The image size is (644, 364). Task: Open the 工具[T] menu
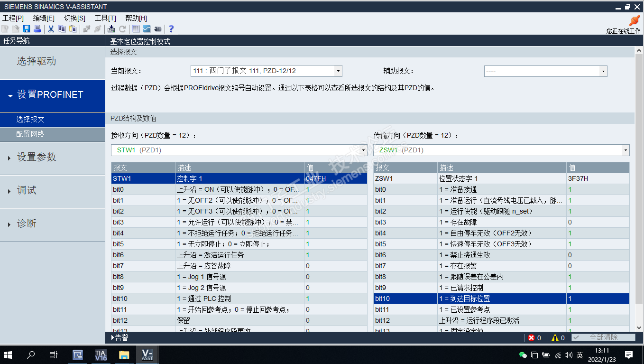click(105, 18)
